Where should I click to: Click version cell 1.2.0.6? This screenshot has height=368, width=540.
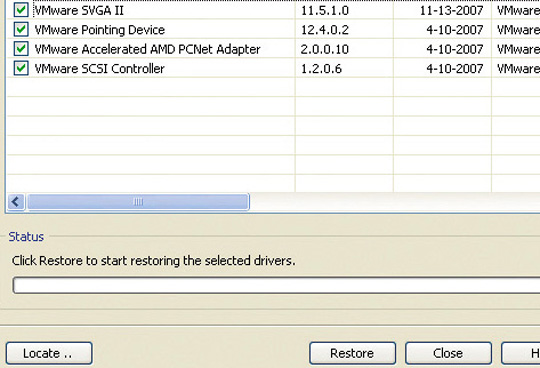(321, 69)
